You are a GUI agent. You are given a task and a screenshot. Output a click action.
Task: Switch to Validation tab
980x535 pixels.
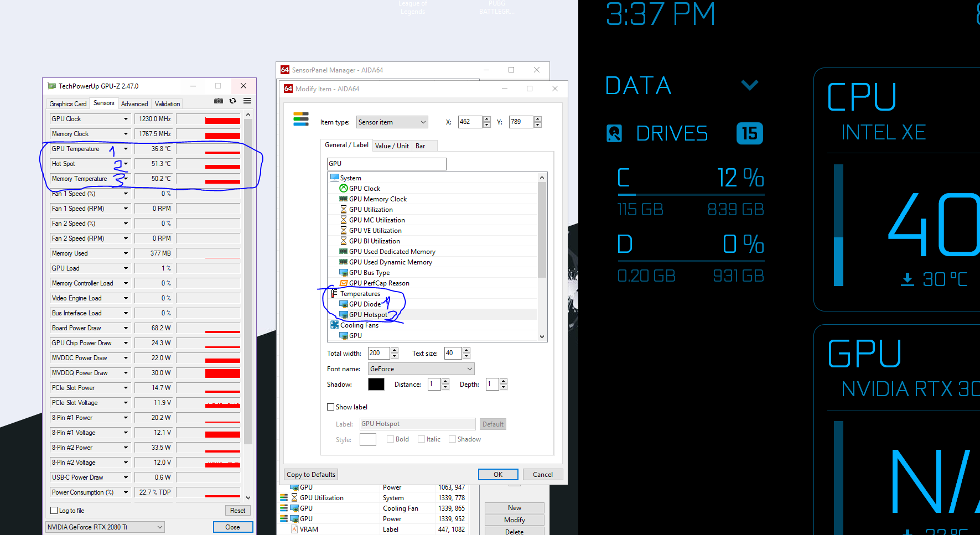tap(168, 104)
